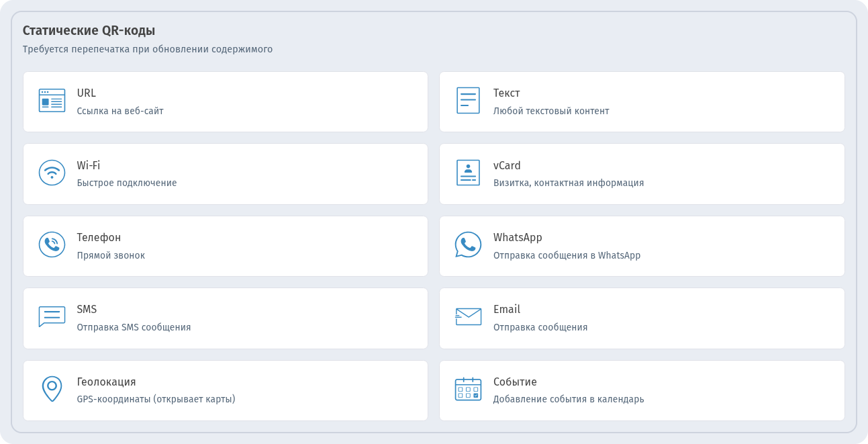868x444 pixels.
Task: Click the Текст document icon
Action: coord(468,100)
